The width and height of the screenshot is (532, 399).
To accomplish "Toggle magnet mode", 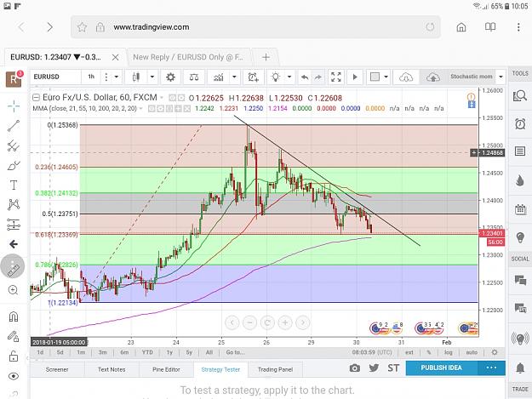I will click(14, 316).
